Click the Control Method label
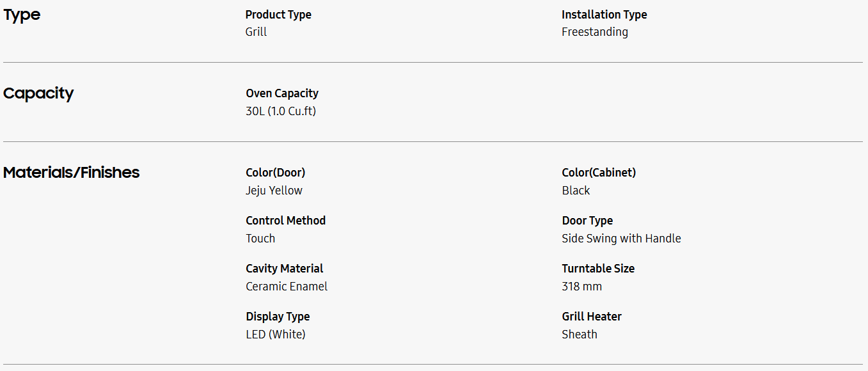The image size is (868, 371). [285, 221]
